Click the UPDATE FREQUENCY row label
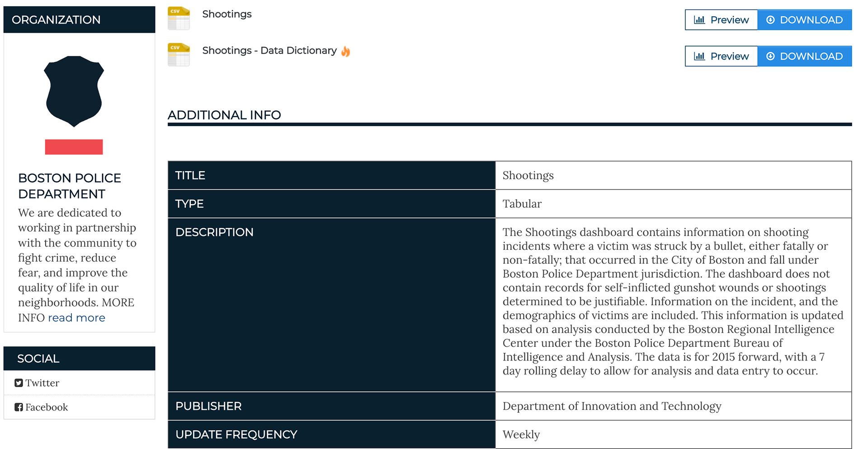 tap(236, 435)
